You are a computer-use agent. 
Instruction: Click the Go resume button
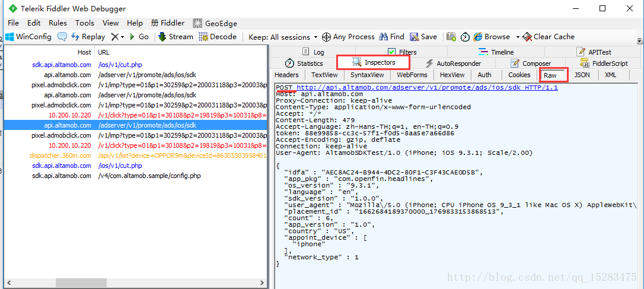tap(139, 37)
